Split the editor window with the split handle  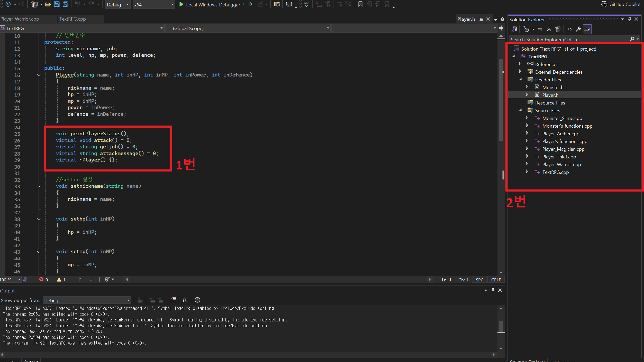point(501,28)
